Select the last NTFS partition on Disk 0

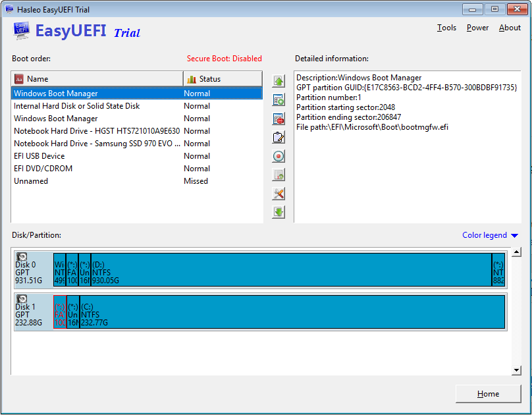498,269
